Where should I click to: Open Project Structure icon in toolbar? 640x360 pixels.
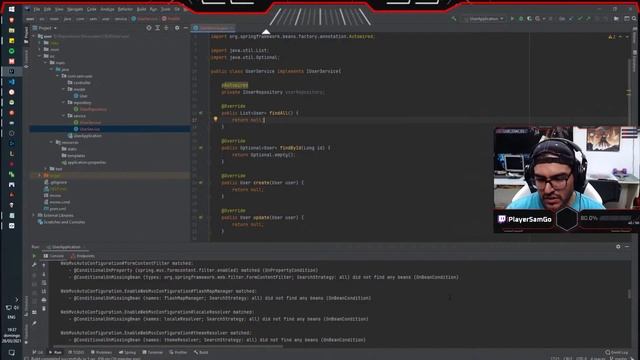616,18
